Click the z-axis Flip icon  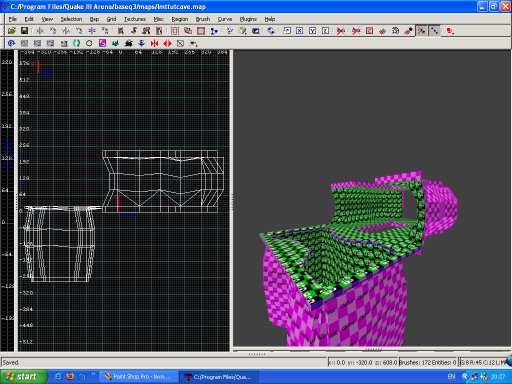pyautogui.click(x=92, y=31)
